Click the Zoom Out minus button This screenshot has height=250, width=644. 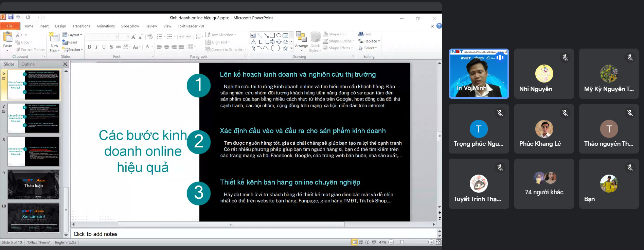click(x=391, y=242)
